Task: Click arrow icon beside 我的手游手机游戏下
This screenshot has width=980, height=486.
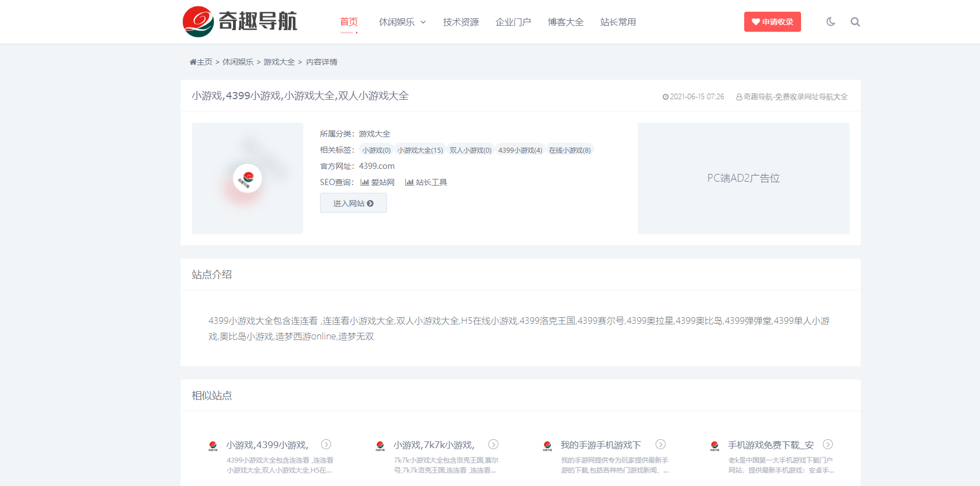Action: click(x=661, y=444)
